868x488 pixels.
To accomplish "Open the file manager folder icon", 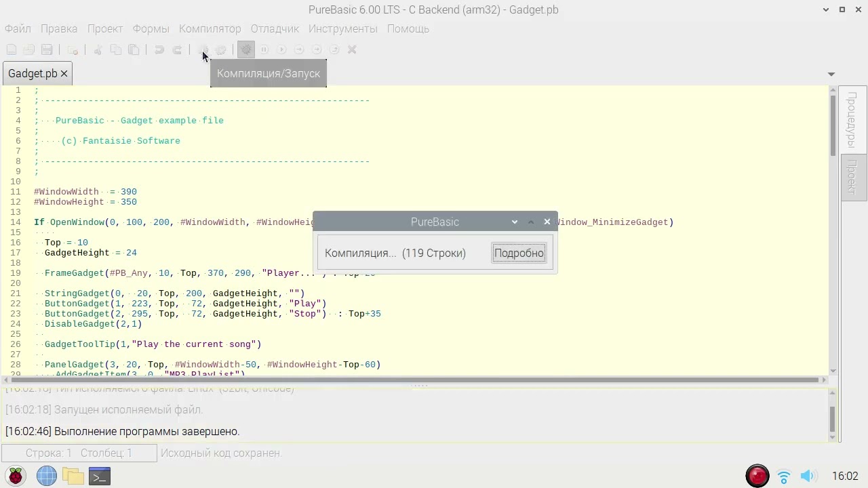I will (x=73, y=476).
